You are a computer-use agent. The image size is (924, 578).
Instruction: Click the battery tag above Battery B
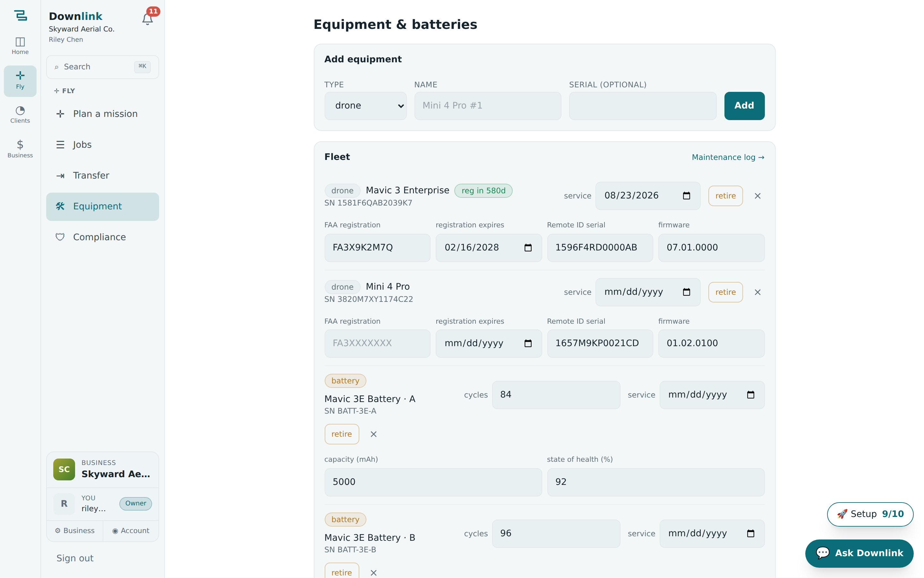click(x=345, y=520)
